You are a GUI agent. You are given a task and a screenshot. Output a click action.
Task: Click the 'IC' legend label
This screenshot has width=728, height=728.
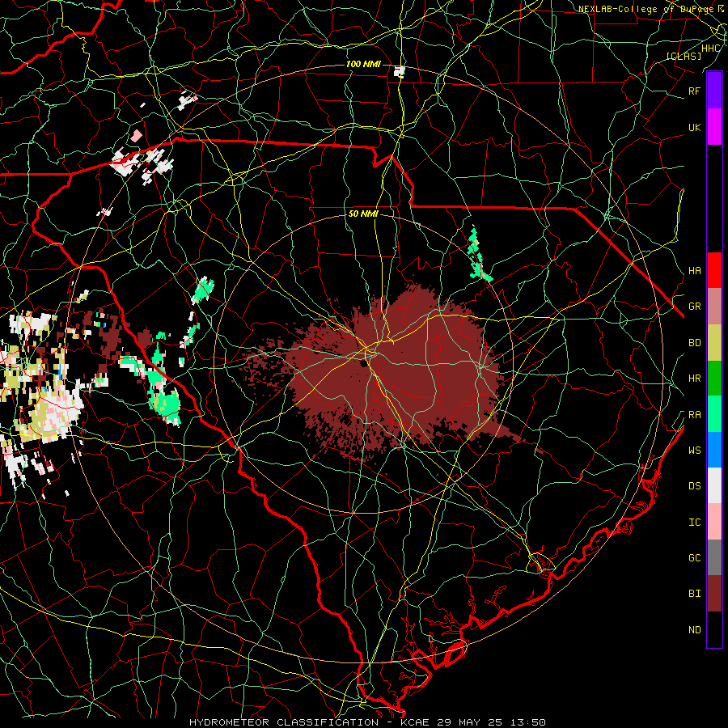pyautogui.click(x=694, y=523)
